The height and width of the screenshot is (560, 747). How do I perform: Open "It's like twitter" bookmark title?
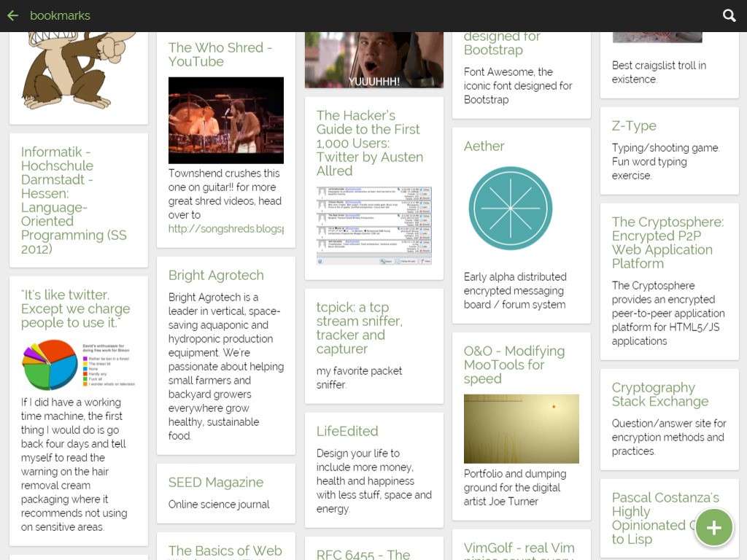(75, 308)
